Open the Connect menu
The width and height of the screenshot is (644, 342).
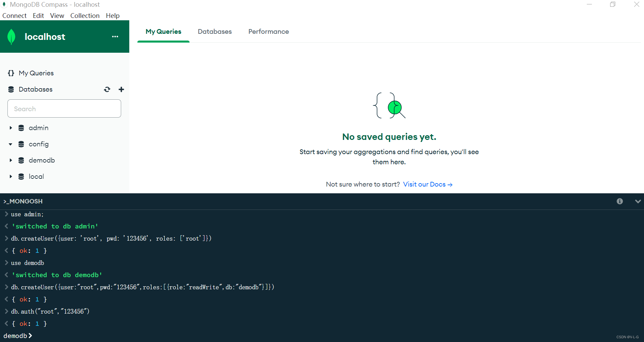(x=14, y=16)
